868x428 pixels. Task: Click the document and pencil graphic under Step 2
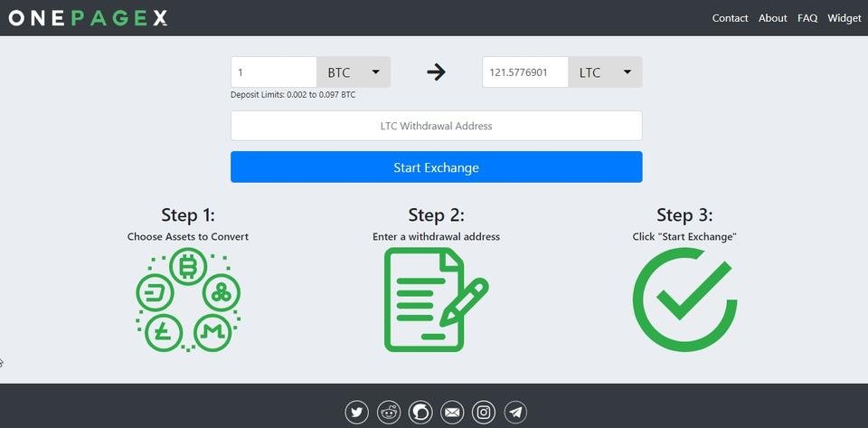[x=436, y=300]
